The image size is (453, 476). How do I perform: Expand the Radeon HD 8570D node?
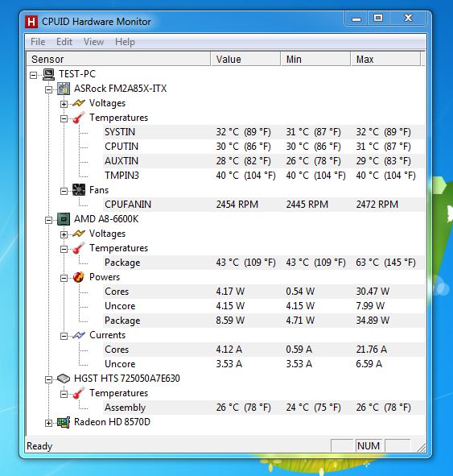pos(48,423)
